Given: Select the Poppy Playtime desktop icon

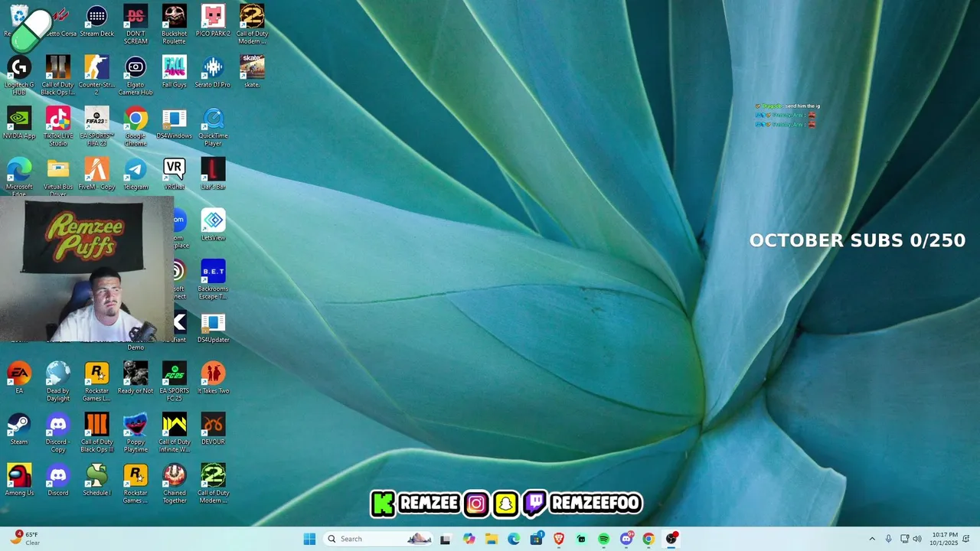Looking at the screenshot, I should [x=136, y=433].
